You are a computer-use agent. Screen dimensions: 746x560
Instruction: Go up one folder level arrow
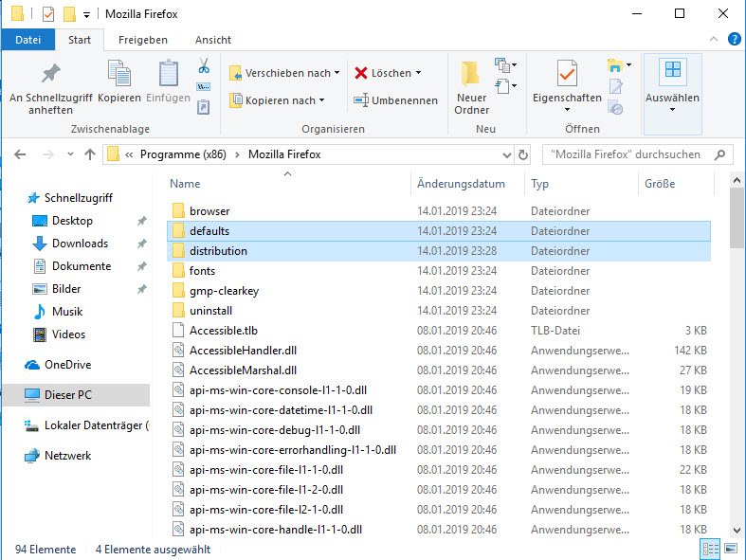(x=90, y=154)
